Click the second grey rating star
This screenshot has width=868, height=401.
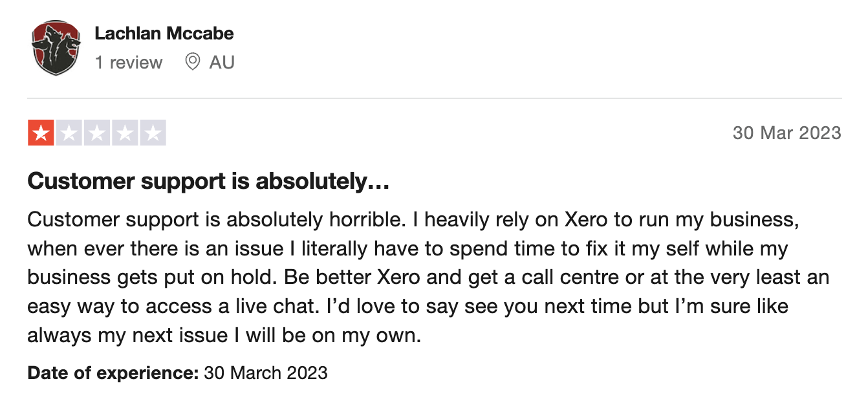[69, 133]
